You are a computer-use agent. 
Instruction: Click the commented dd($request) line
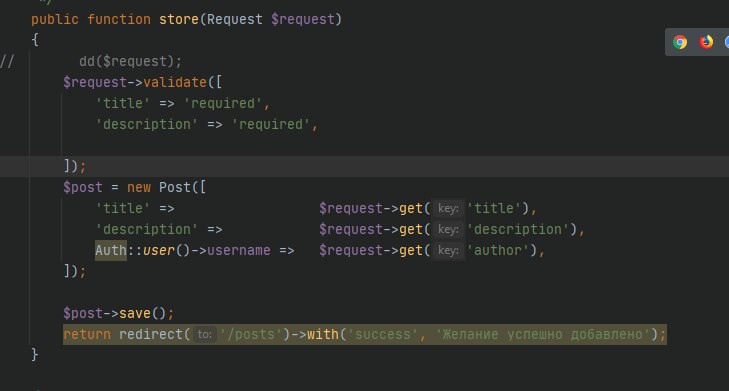pos(130,61)
